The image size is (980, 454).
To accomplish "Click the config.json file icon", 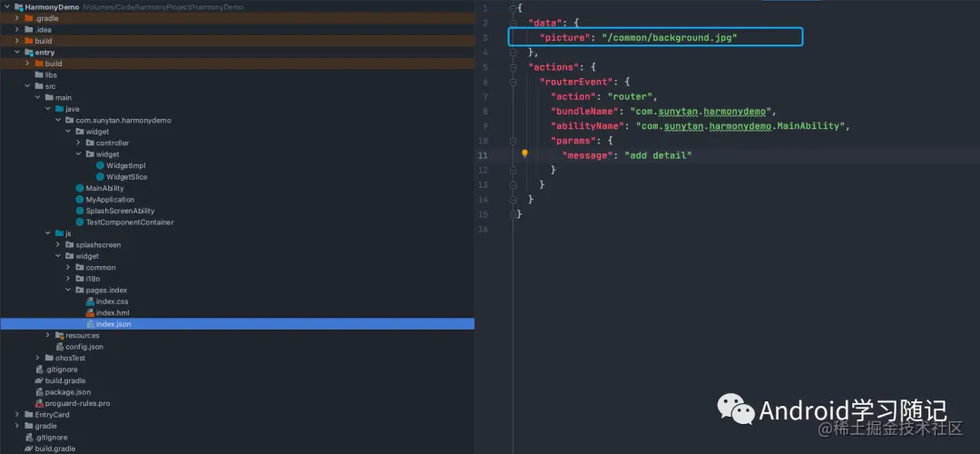I will coord(60,347).
